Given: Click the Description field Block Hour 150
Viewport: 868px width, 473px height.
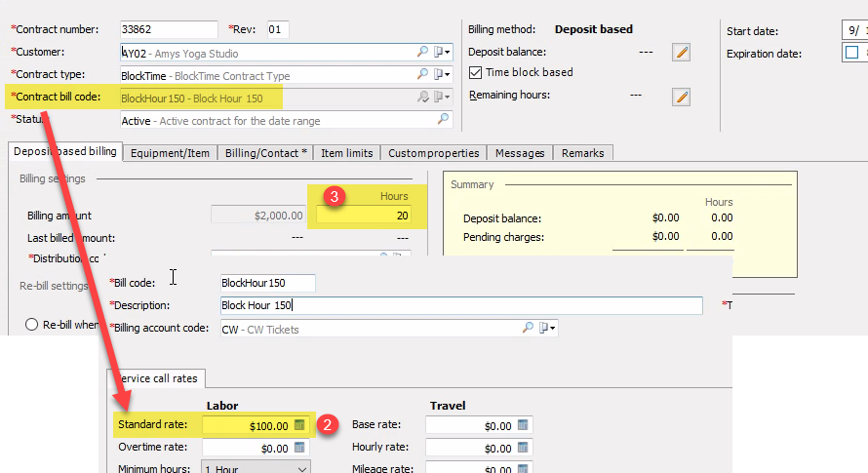Looking at the screenshot, I should tap(461, 305).
